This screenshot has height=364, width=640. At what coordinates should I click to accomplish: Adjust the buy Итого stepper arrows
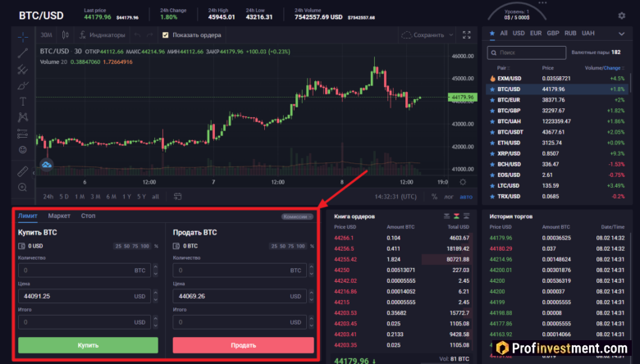click(156, 322)
